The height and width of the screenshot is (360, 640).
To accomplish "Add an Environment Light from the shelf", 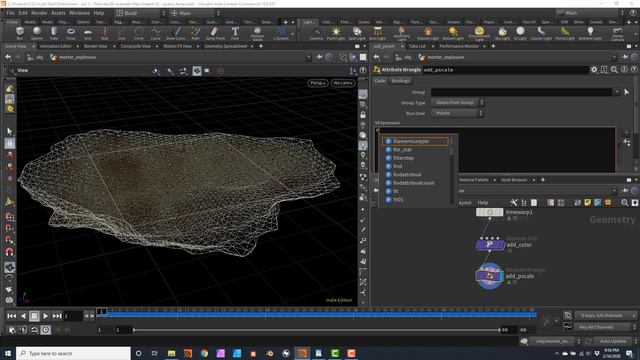I will click(x=479, y=33).
